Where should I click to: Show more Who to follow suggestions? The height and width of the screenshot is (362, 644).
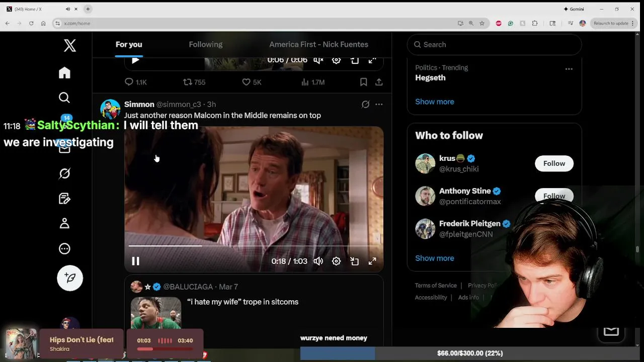(435, 258)
